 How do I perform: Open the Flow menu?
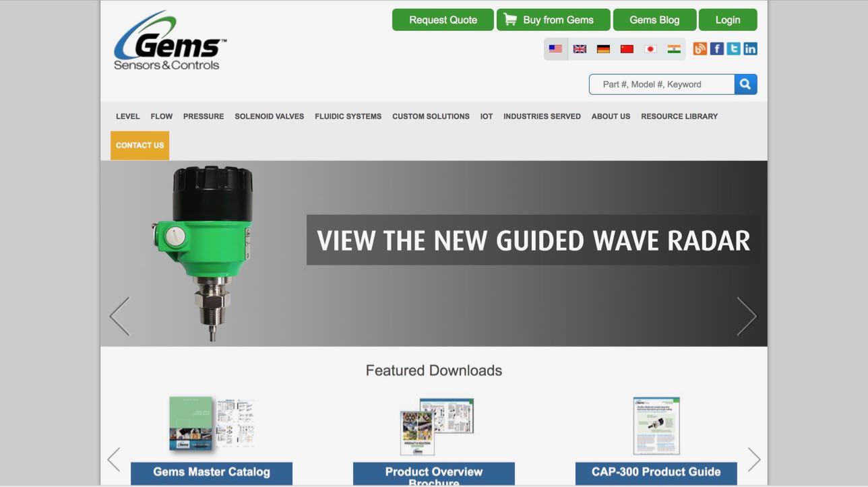[x=162, y=117]
